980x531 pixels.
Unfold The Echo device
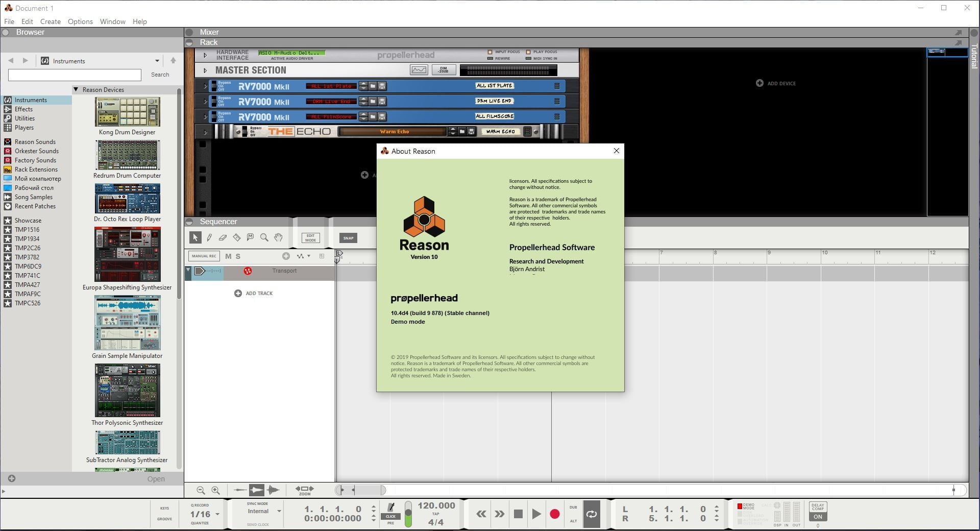[205, 132]
